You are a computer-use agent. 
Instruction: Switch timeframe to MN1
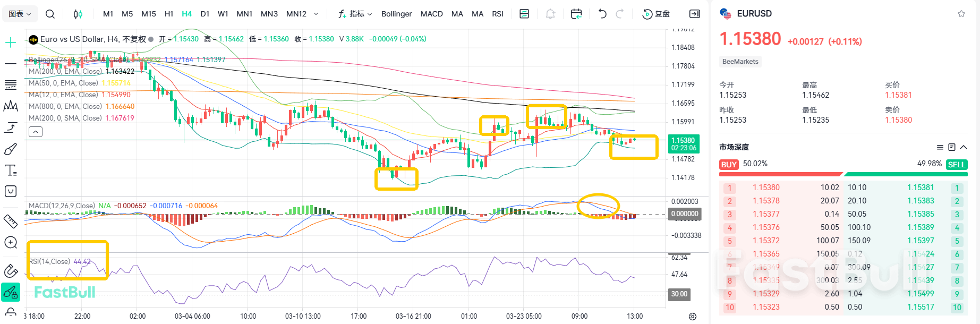pyautogui.click(x=244, y=14)
